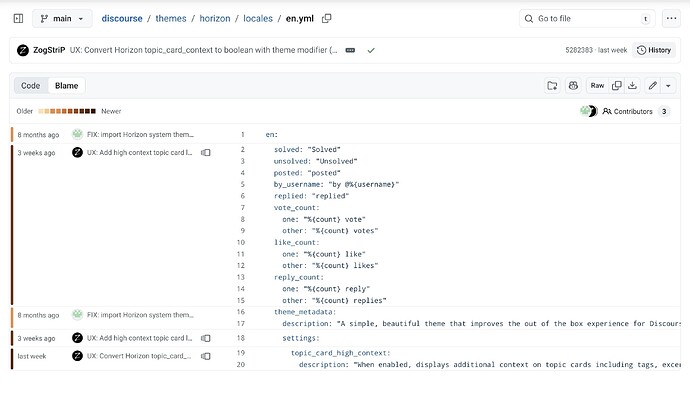Expand the file tree side panel
Screen dimensions: 690x393
[18, 18]
